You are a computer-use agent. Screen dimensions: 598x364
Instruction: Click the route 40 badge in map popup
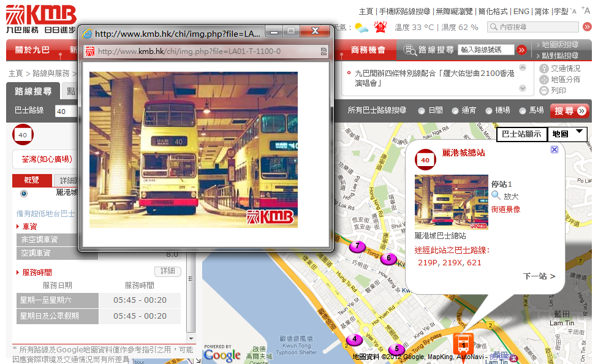425,159
